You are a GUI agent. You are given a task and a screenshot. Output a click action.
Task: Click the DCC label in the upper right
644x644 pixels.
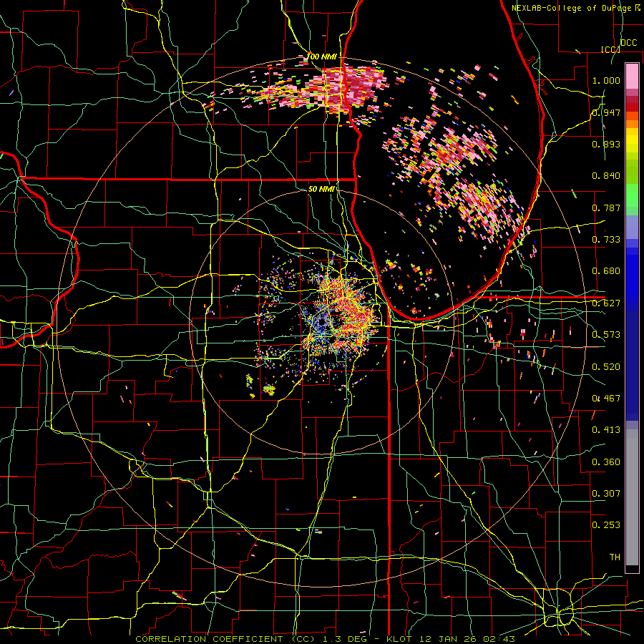coord(629,43)
